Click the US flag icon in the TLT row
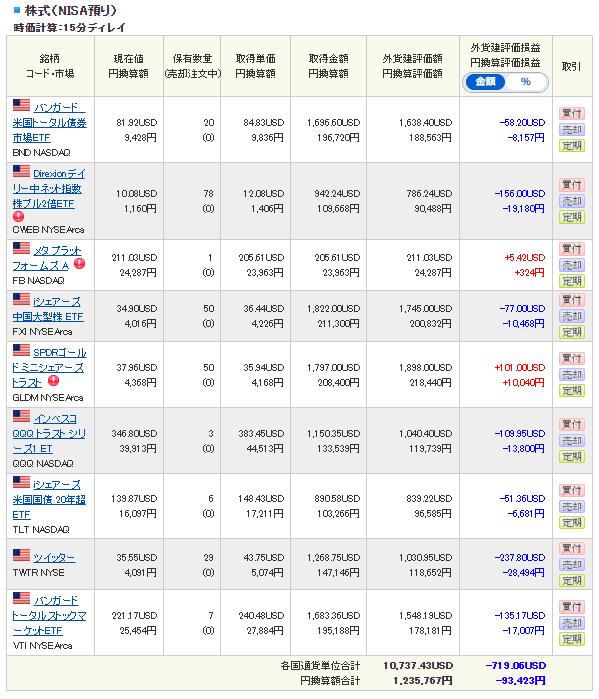Viewport: 599px width, 699px height. [x=21, y=482]
